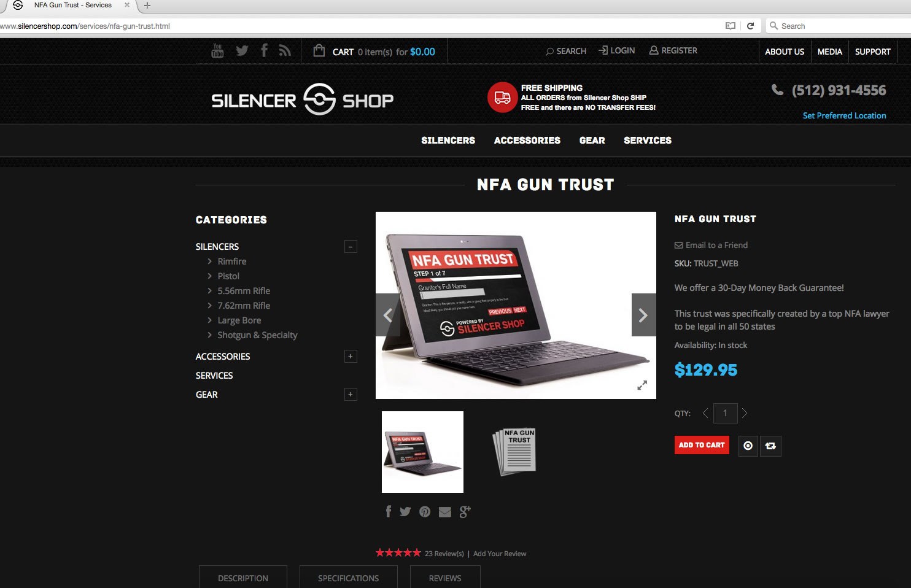Share product via Google Plus icon

point(465,511)
